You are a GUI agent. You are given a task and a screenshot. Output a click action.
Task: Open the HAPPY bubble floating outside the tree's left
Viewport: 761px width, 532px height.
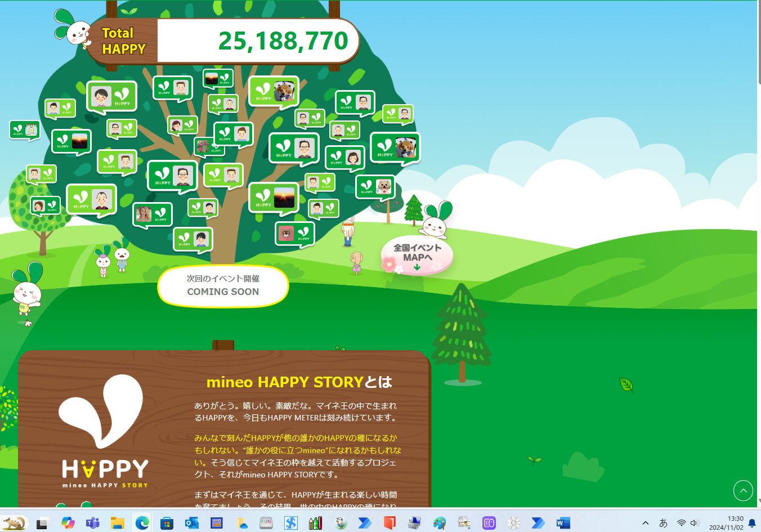pos(24,131)
